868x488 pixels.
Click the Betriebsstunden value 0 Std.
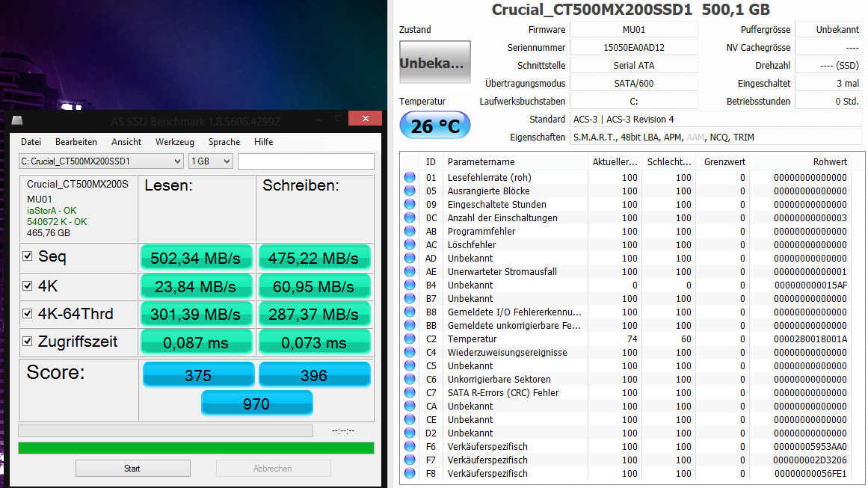pyautogui.click(x=828, y=101)
